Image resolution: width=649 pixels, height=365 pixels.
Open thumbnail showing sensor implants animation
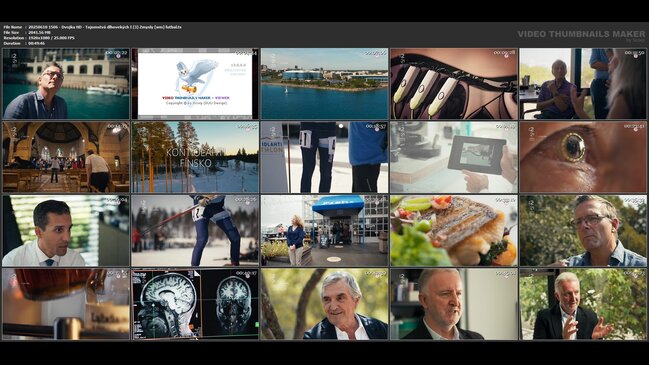454,84
